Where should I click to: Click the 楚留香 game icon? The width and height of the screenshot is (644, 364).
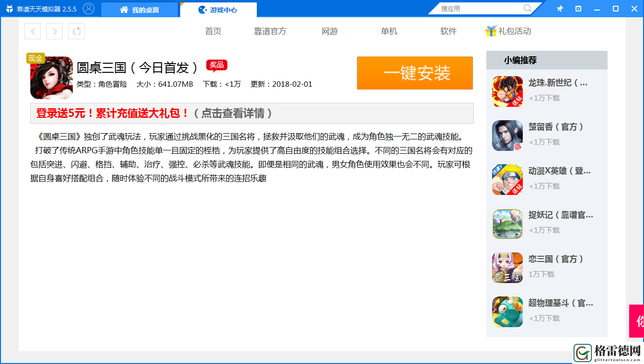(x=507, y=136)
